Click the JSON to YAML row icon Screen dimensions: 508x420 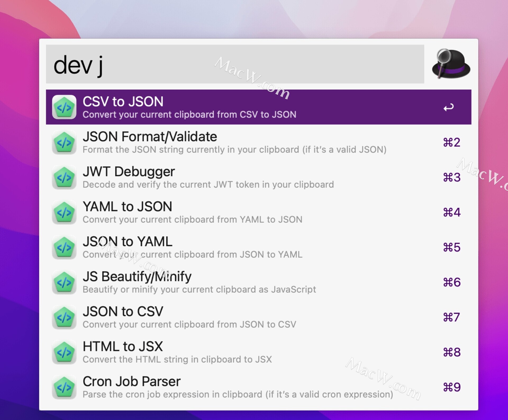tap(64, 247)
